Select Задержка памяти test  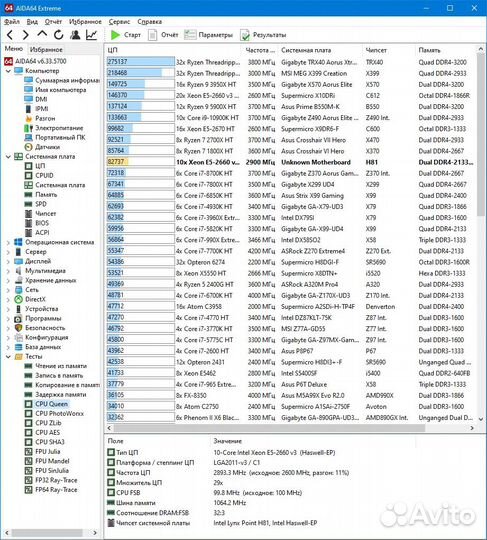(56, 395)
